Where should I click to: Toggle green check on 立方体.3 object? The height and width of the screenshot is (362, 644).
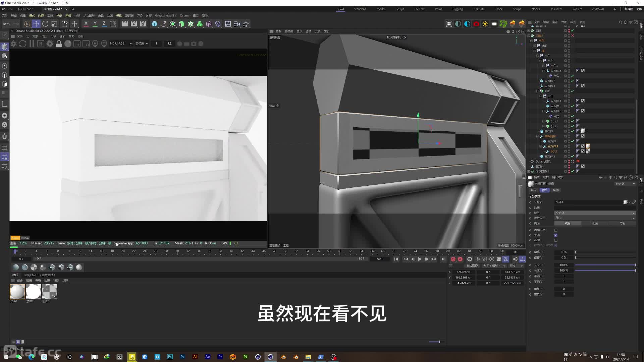click(x=573, y=81)
